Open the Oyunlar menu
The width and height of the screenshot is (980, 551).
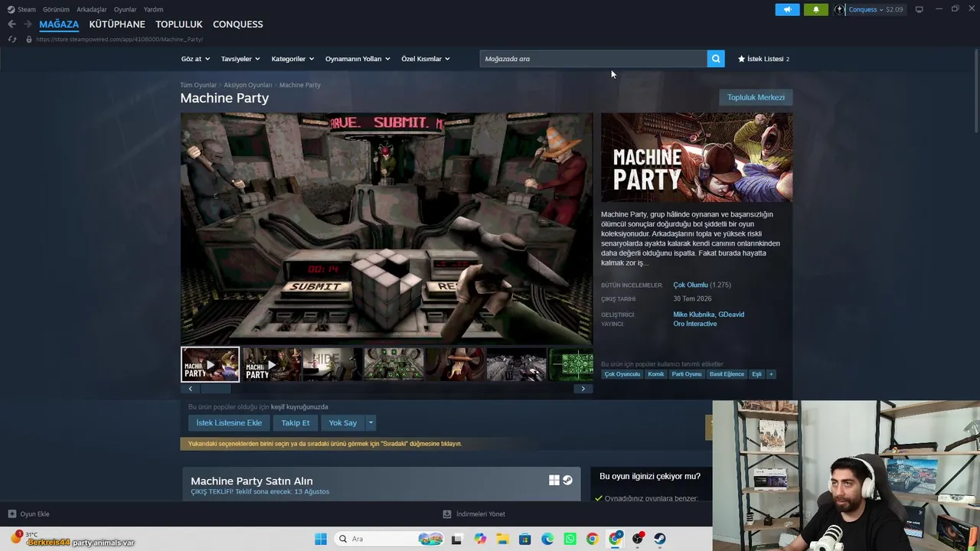click(x=126, y=9)
